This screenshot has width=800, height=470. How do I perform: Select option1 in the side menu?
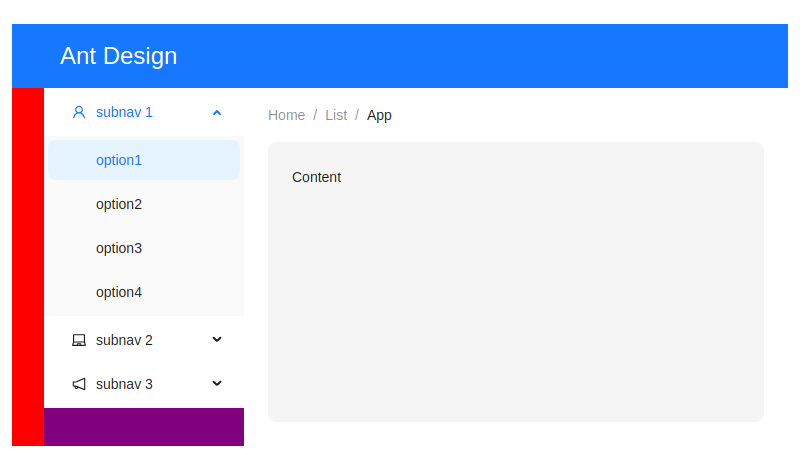144,160
